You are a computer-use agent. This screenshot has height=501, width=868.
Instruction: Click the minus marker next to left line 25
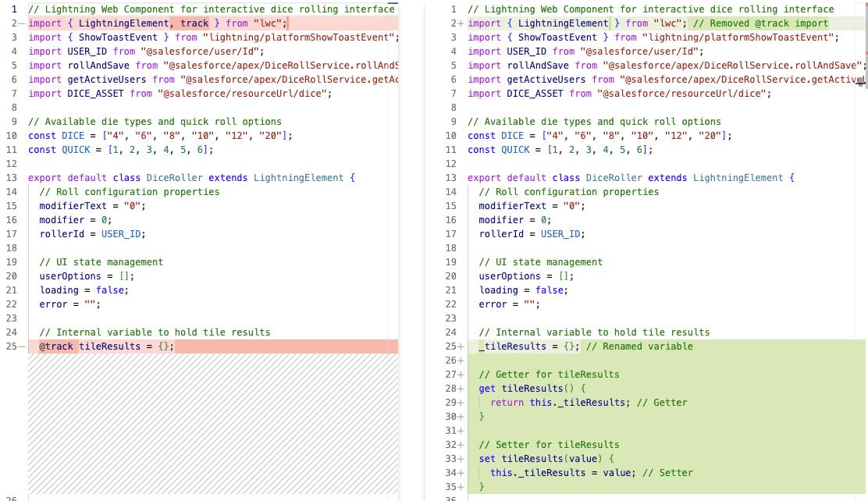[x=20, y=346]
